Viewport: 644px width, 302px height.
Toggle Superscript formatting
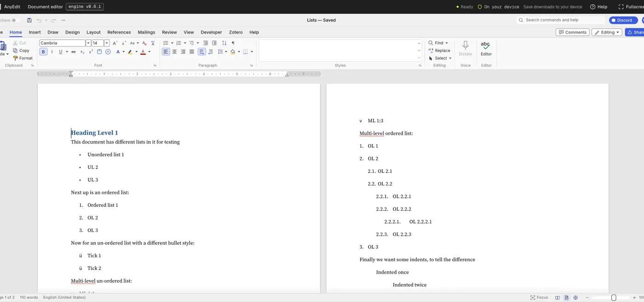pyautogui.click(x=91, y=52)
